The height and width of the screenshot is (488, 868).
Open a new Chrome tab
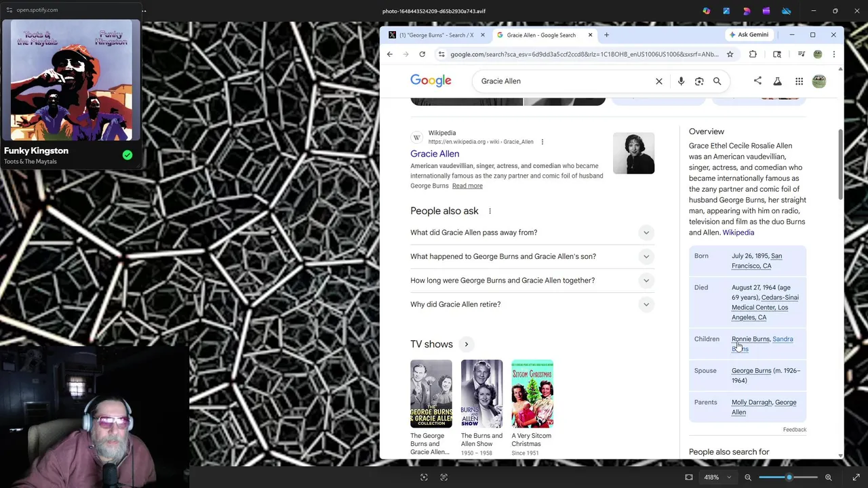[606, 35]
